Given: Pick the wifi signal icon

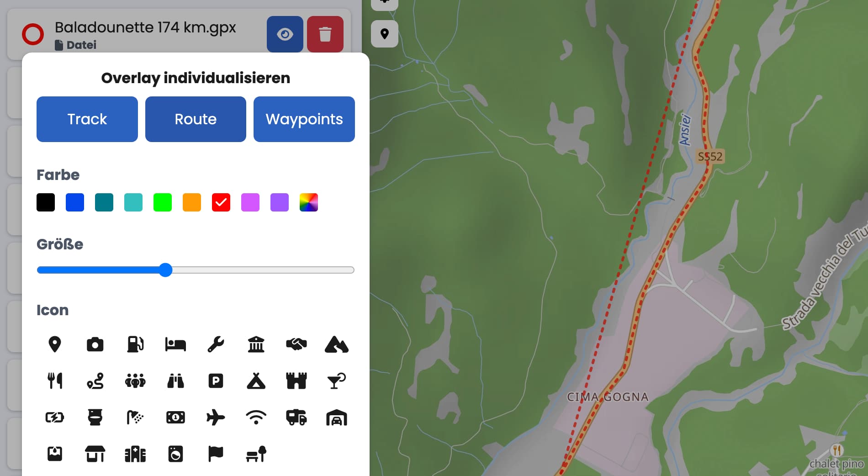Looking at the screenshot, I should 256,417.
